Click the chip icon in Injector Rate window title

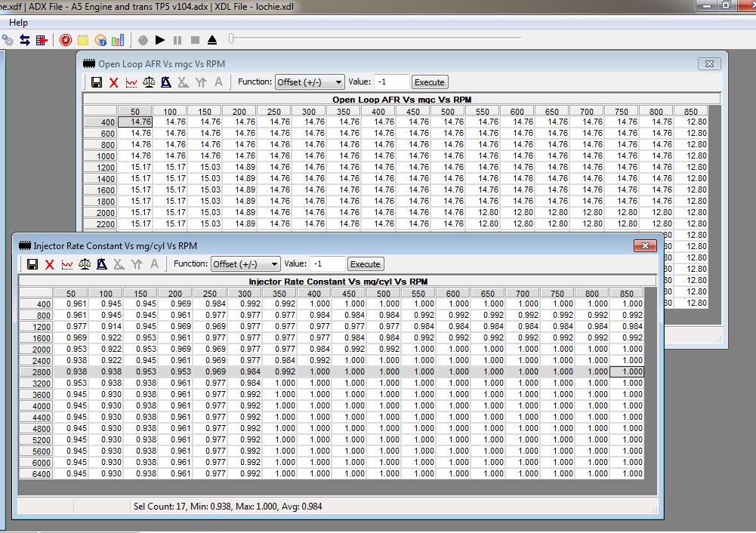(25, 246)
